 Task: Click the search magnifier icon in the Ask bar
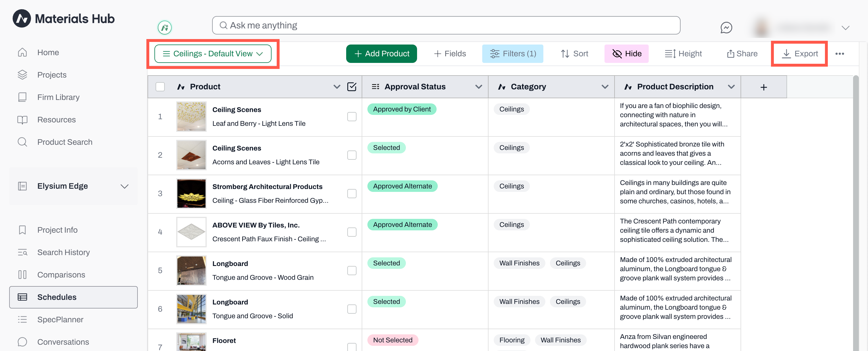coord(223,25)
